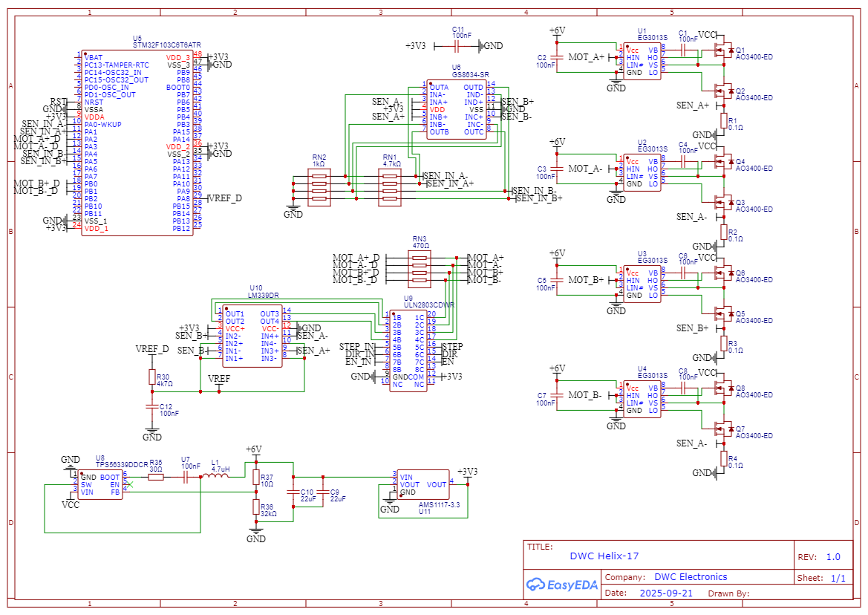Screen dimensions: 868x615
Task: Click the STM32F103C6T6ATR microcontroller U5 symbol
Action: click(137, 143)
